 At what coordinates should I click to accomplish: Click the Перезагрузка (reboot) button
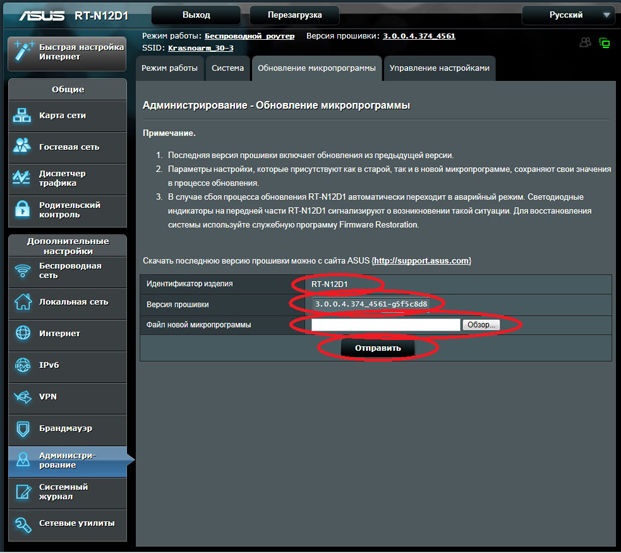[294, 15]
